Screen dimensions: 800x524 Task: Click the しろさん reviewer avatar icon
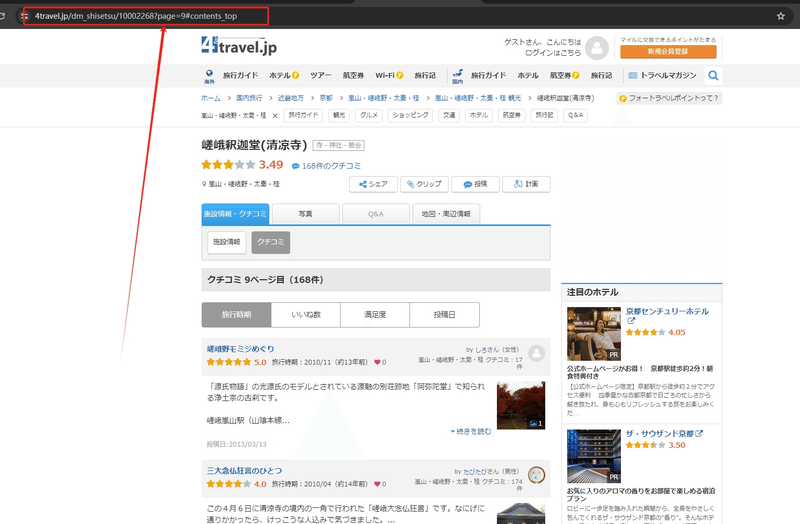536,353
